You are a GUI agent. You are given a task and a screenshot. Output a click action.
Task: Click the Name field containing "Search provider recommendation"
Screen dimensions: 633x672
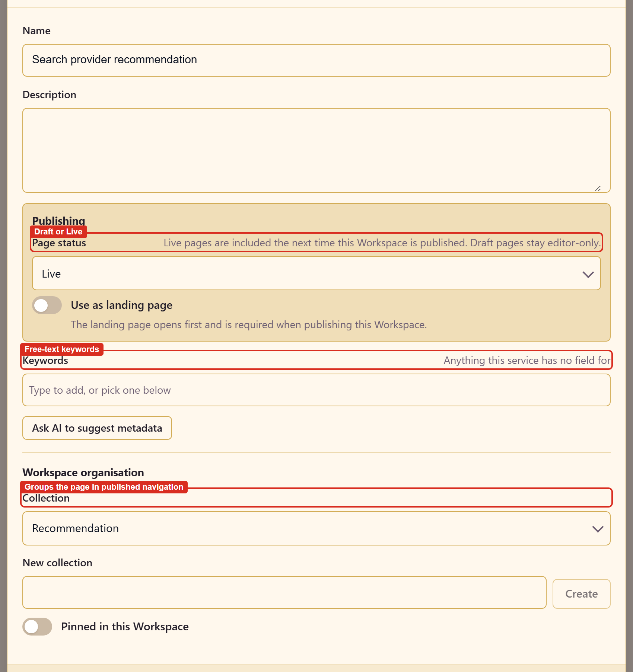(316, 60)
